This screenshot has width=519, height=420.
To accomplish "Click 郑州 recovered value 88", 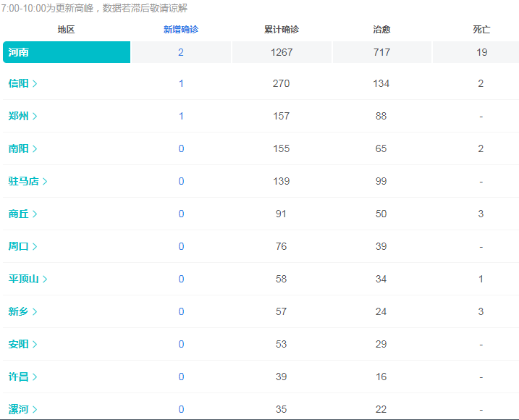I will tap(381, 117).
